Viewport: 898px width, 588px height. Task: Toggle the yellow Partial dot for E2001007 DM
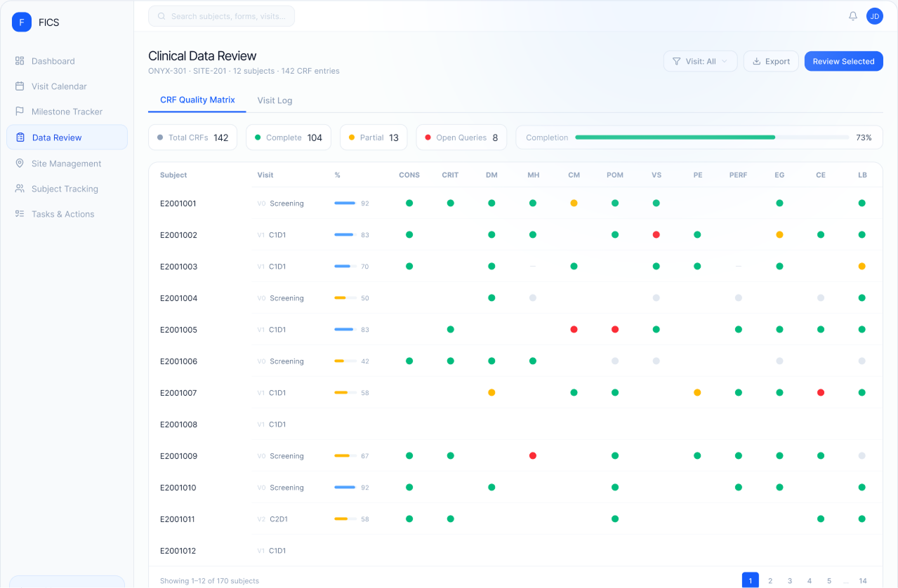[x=491, y=392]
